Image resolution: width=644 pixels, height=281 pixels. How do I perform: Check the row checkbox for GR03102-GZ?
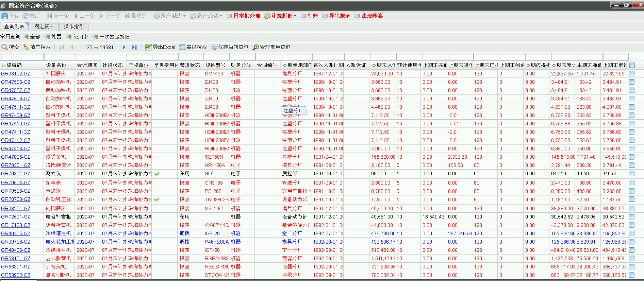coord(632,74)
